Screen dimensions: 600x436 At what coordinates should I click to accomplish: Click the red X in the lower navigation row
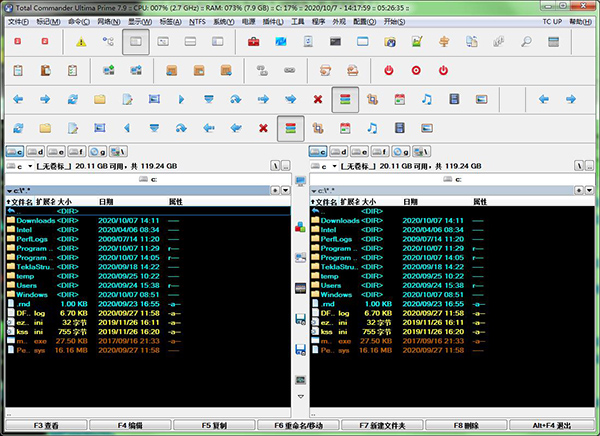(263, 128)
